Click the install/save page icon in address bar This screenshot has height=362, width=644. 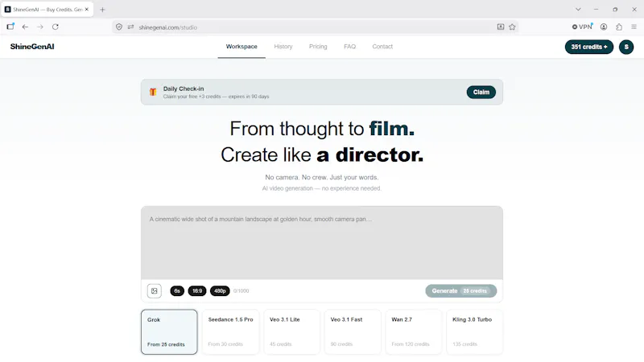point(501,27)
